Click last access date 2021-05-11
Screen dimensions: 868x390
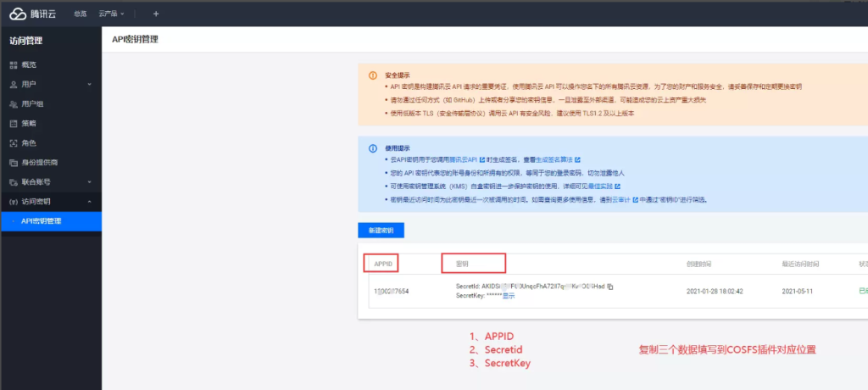[797, 291]
